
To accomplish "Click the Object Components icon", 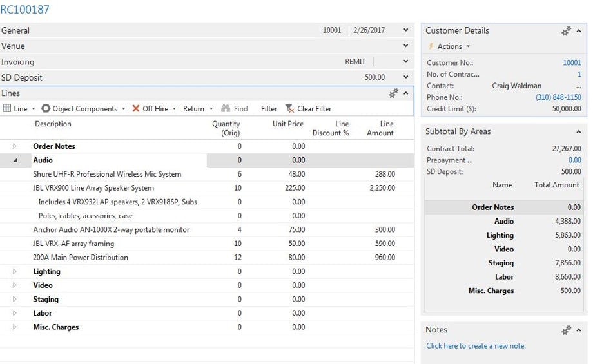I will tap(46, 108).
